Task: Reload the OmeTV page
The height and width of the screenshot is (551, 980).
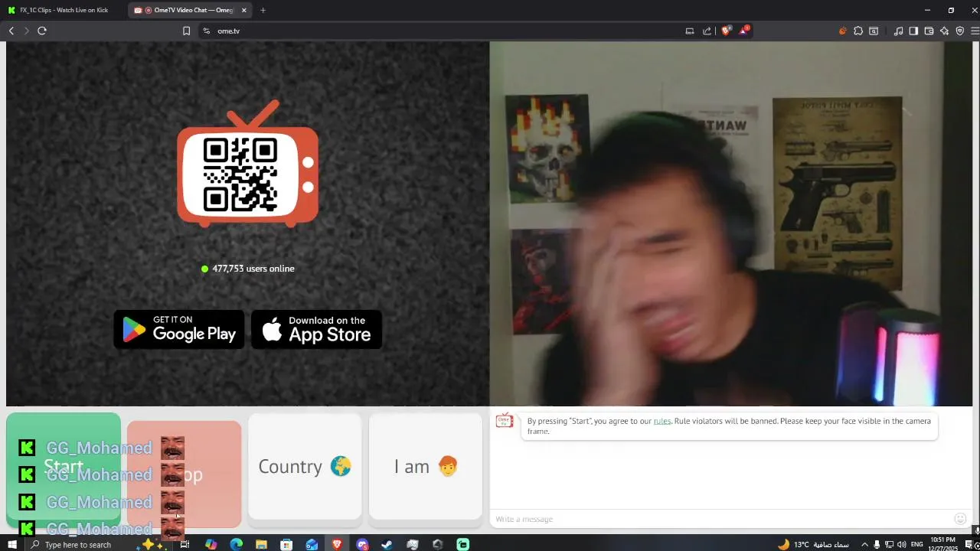Action: pyautogui.click(x=42, y=31)
